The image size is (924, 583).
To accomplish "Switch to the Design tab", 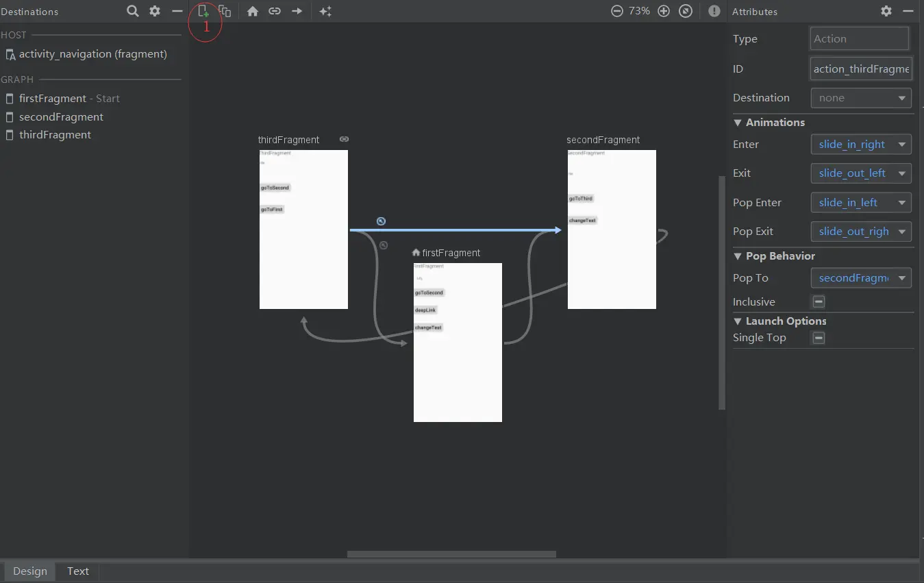I will [30, 571].
